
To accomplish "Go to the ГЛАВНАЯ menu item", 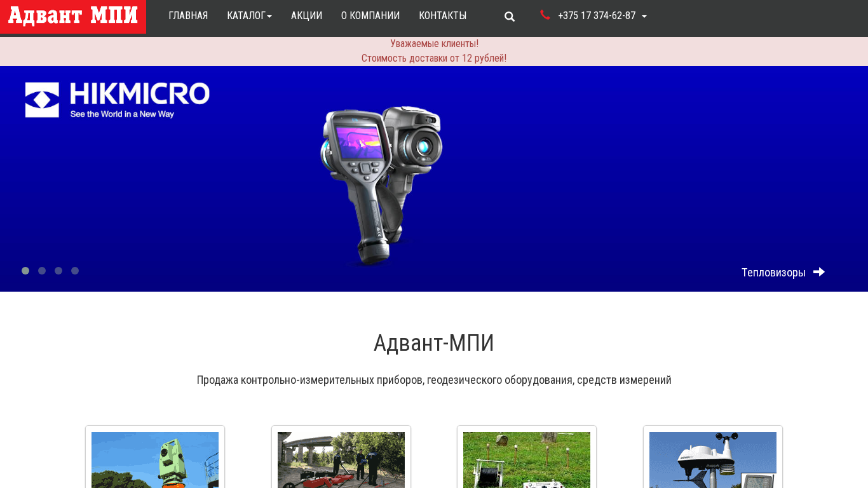I will click(188, 16).
